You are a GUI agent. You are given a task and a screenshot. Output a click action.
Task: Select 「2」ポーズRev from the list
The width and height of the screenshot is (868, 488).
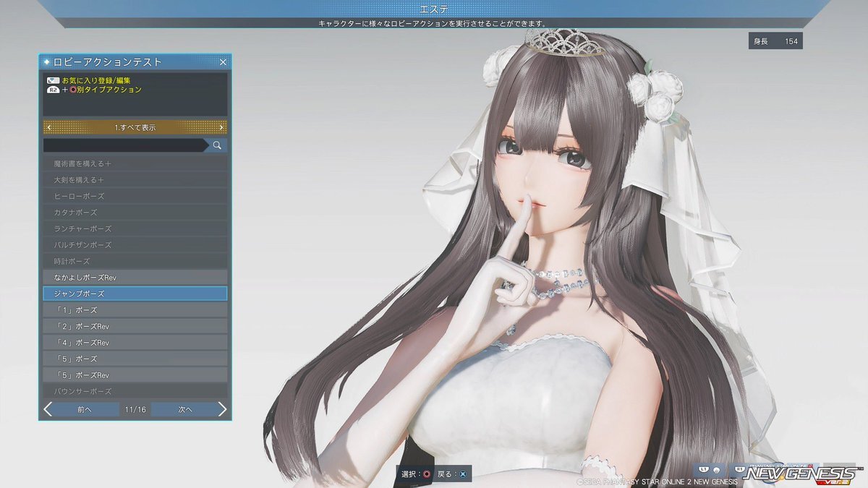[135, 326]
